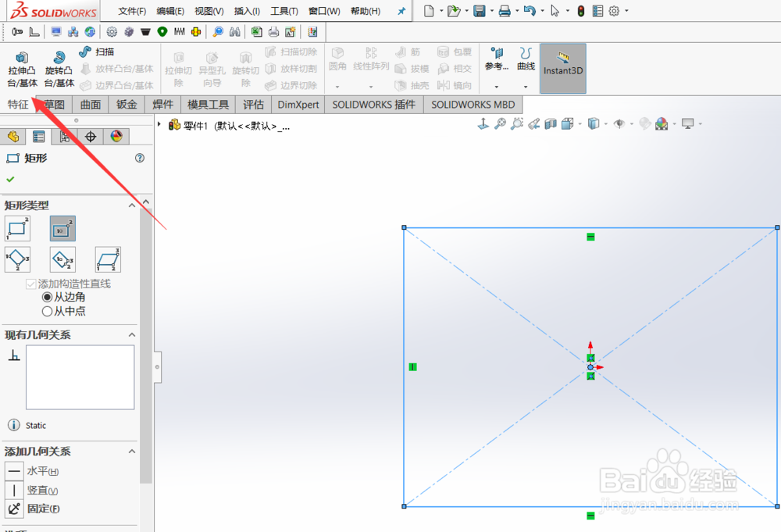
Task: Open the 插入(I) menu
Action: [247, 11]
